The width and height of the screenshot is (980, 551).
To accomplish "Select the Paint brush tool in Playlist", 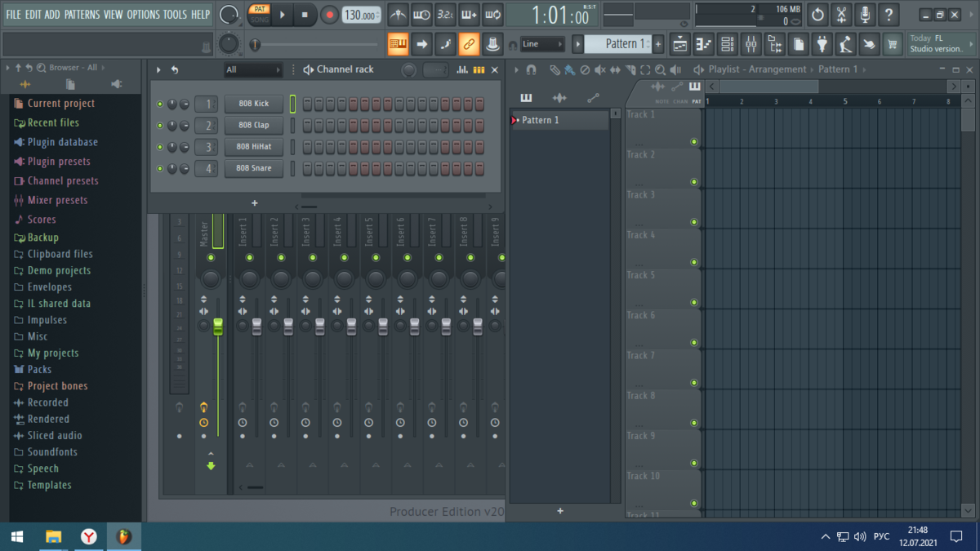I will pos(569,70).
